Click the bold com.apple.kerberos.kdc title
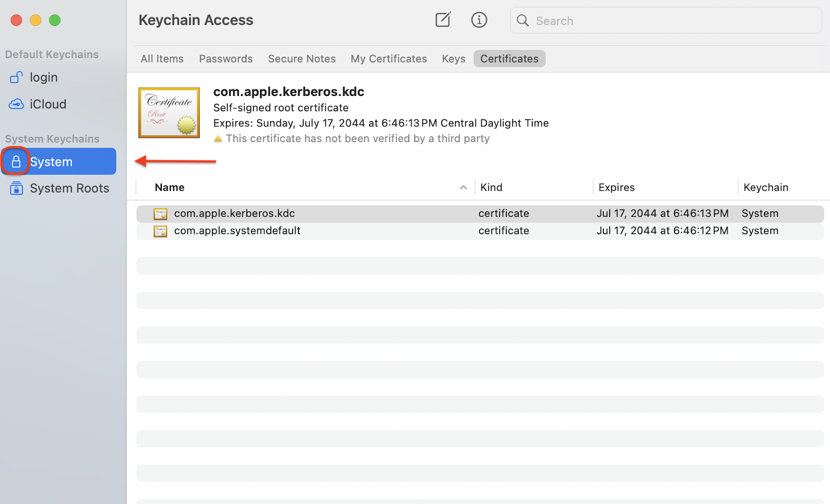This screenshot has height=504, width=830. tap(288, 91)
